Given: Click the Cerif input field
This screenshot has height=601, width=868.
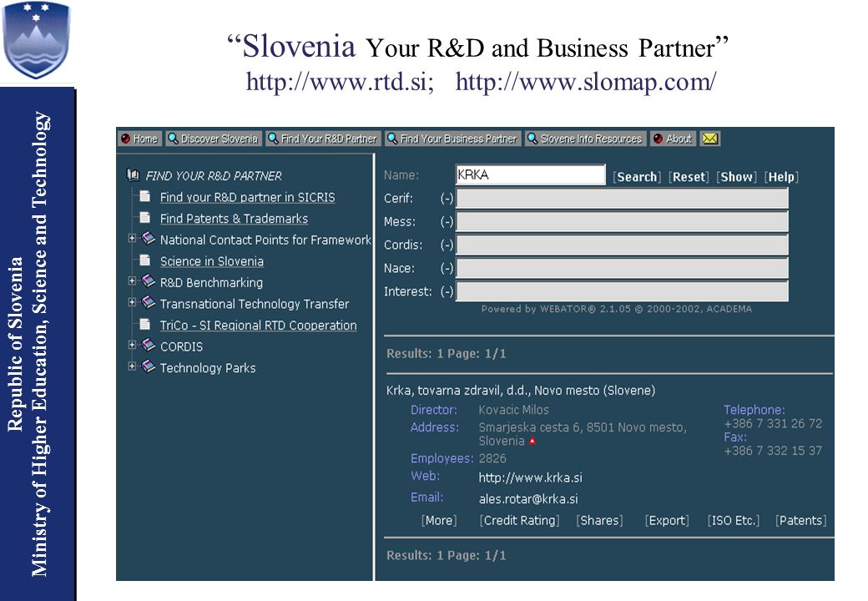Looking at the screenshot, I should 622,199.
